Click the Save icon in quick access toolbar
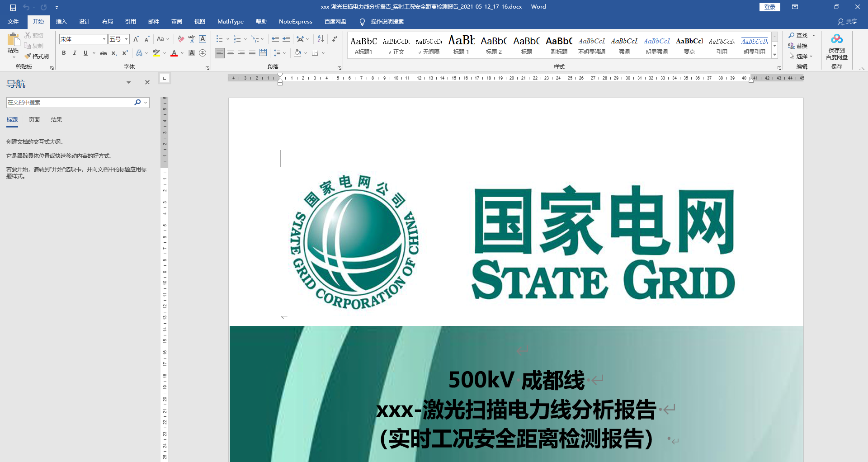868x462 pixels. coord(13,7)
